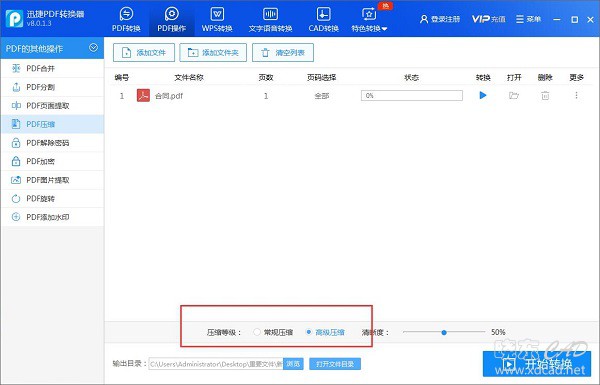600x385 pixels.
Task: Select PDF解除密码 in sidebar
Action: tap(52, 143)
